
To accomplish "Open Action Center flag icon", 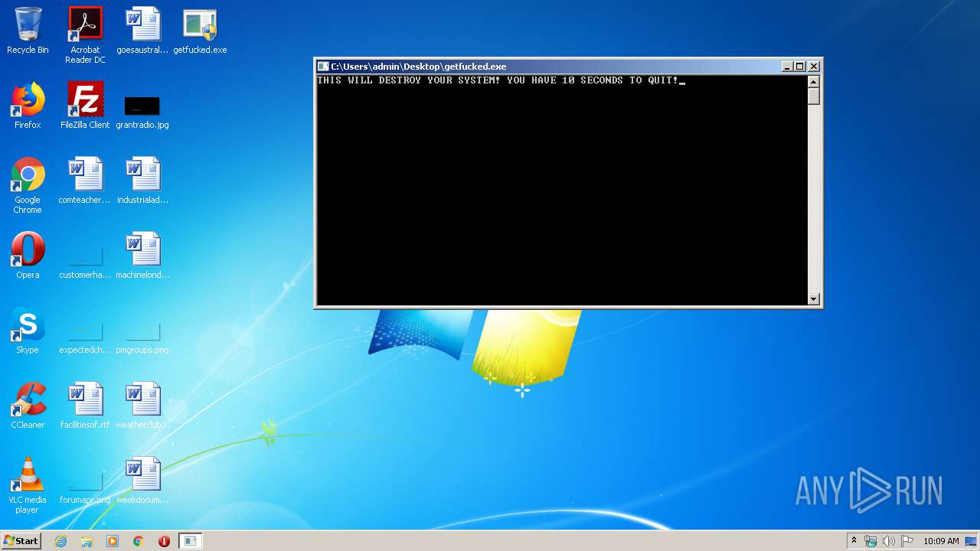I will click(907, 541).
